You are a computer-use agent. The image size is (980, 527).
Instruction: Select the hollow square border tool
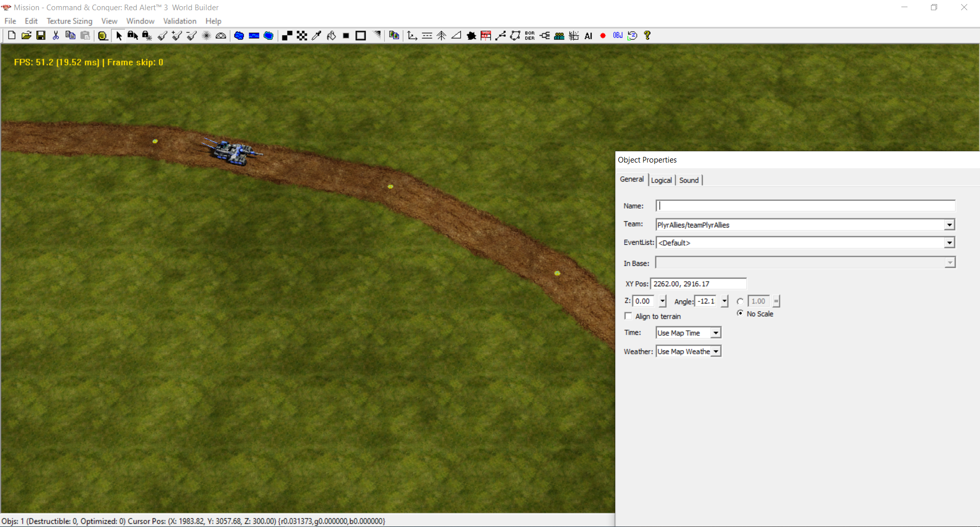click(x=361, y=35)
